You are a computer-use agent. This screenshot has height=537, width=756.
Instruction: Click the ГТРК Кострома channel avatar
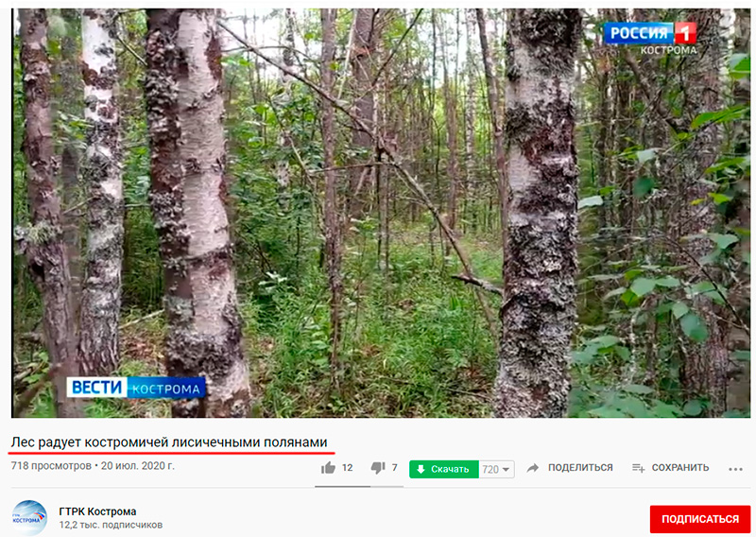pos(29,518)
